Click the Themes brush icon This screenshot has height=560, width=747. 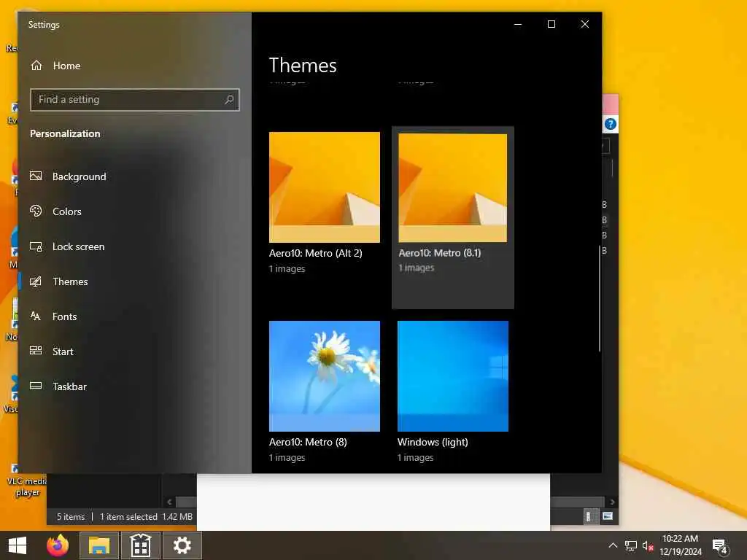(x=36, y=281)
